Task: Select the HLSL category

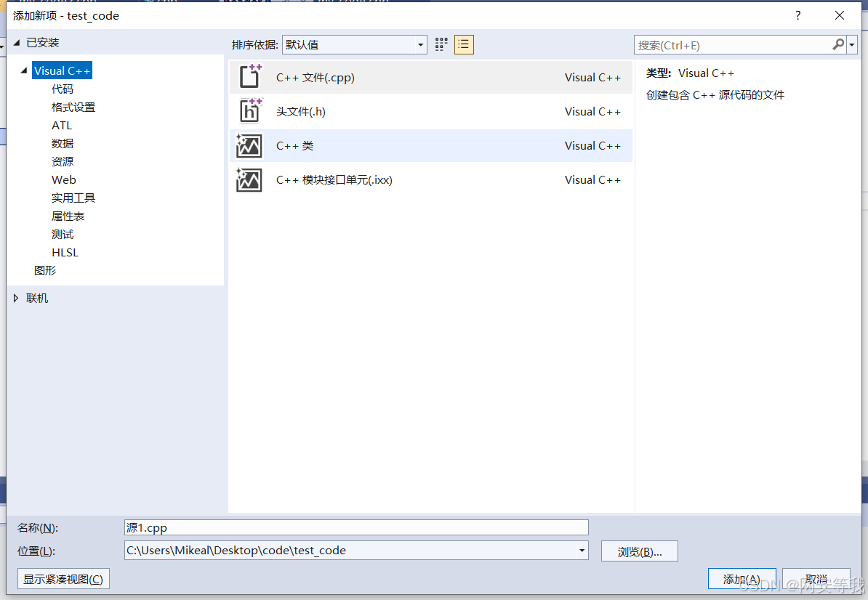Action: (65, 252)
